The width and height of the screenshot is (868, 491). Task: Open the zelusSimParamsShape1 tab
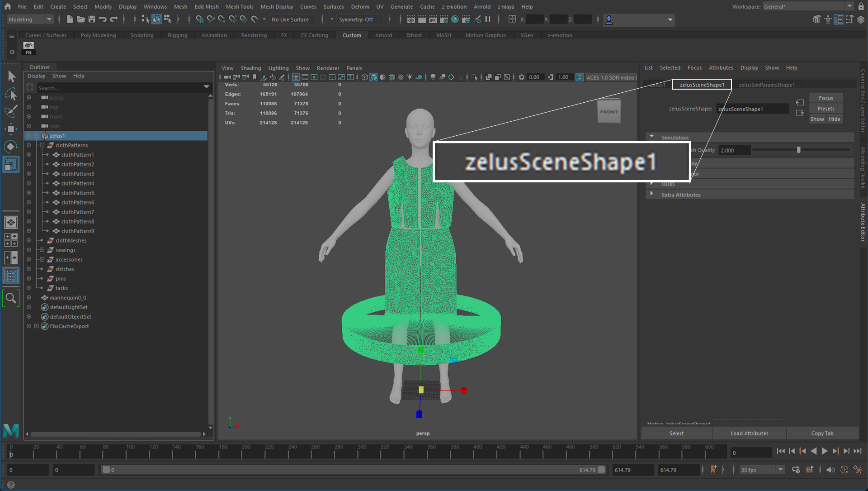[x=767, y=85]
